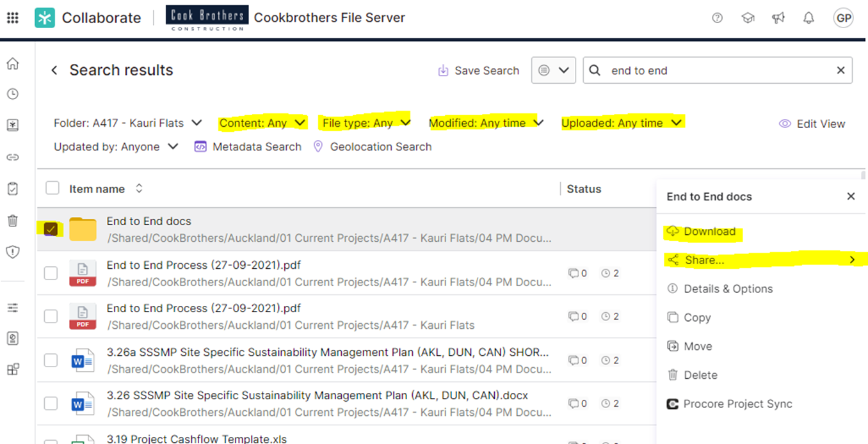
Task: Open the settings sliders icon in sidebar
Action: tap(12, 308)
